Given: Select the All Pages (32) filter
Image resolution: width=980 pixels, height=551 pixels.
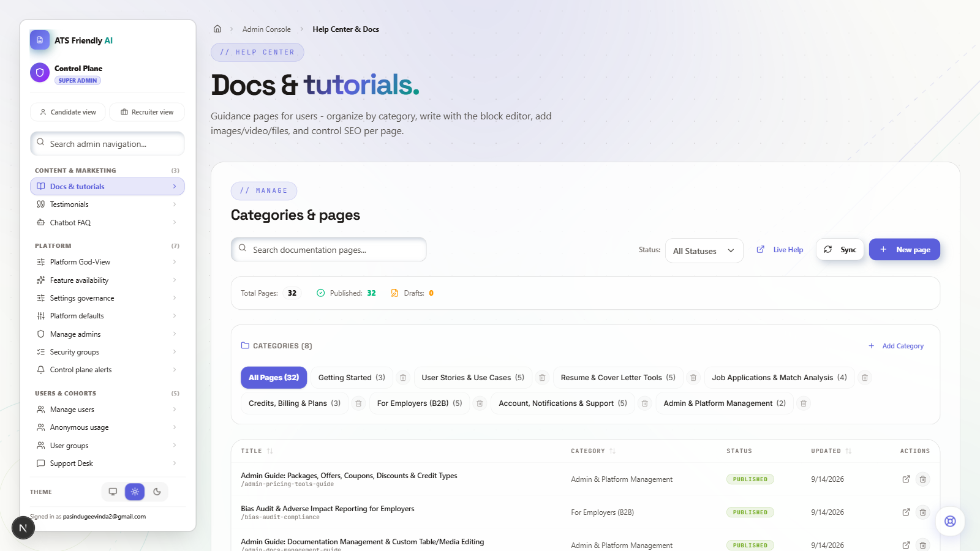Looking at the screenshot, I should pyautogui.click(x=274, y=378).
